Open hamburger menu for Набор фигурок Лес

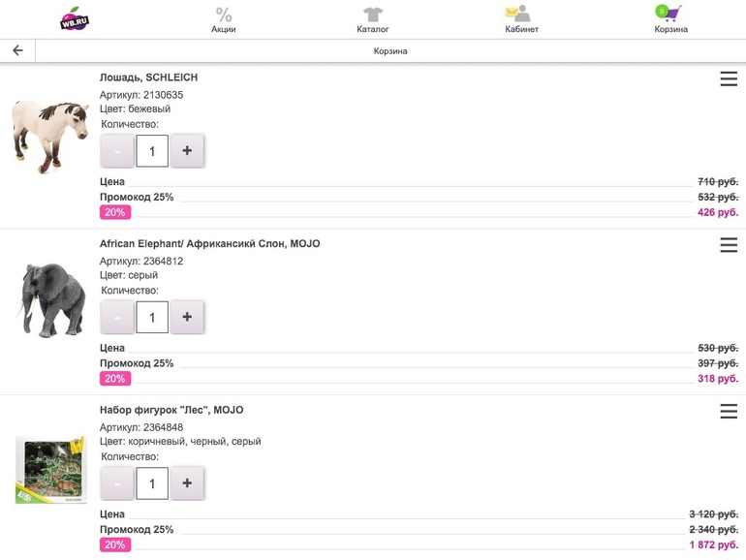(729, 413)
